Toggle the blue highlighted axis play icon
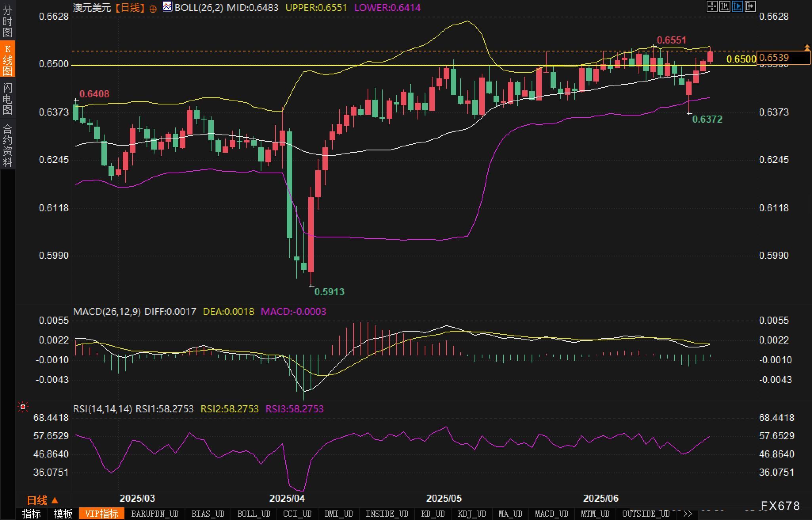Viewport: 812px width, 520px height. [x=737, y=6]
